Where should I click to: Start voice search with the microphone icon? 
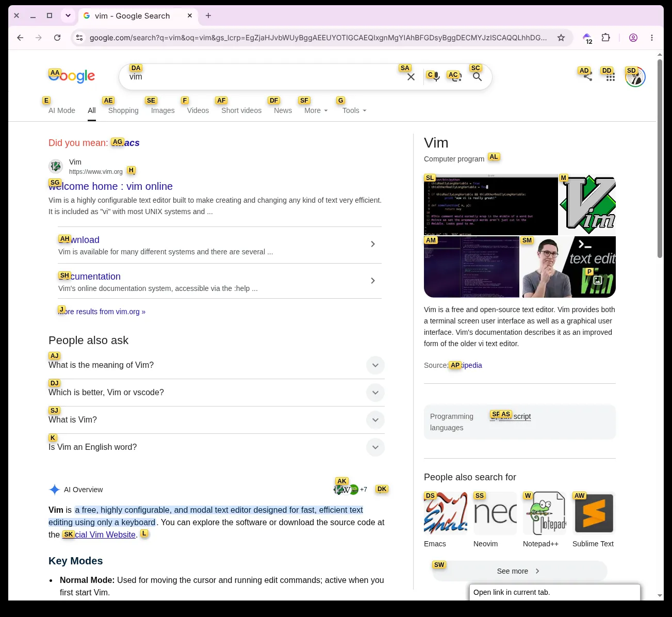click(x=436, y=77)
